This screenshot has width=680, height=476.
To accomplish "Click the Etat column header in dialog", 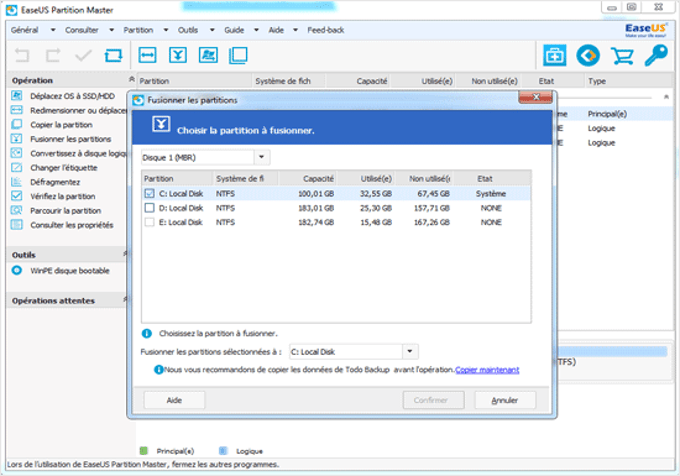I will point(493,179).
